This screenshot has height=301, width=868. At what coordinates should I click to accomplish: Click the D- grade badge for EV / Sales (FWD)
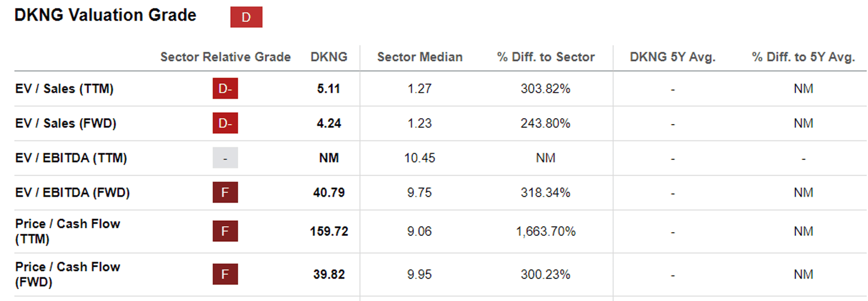225,123
